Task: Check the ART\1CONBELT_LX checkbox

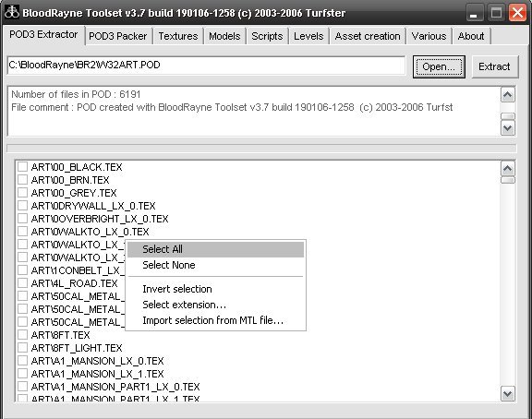Action: coord(22,269)
